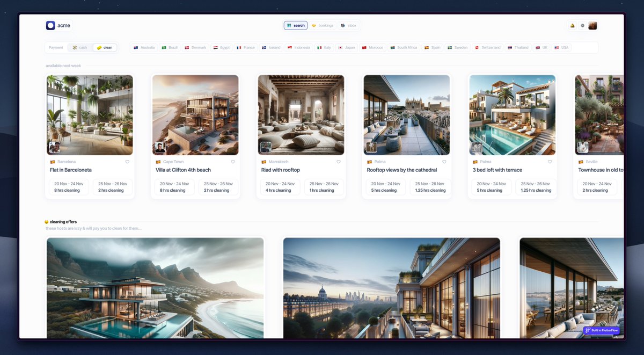Image resolution: width=644 pixels, height=355 pixels.
Task: Choose 1.25 hrs cleaning slot for 3 bed loft
Action: (536, 187)
